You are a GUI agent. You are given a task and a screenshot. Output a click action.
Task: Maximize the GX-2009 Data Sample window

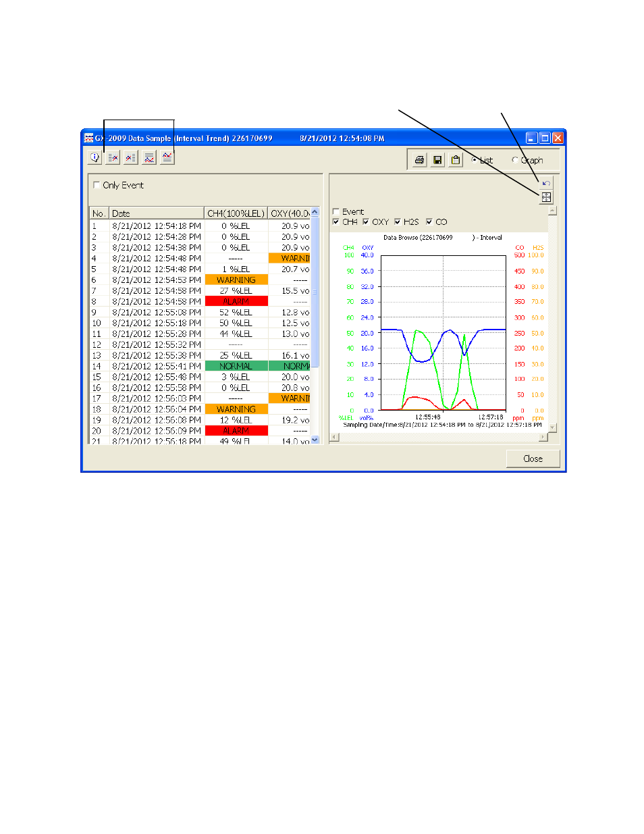click(x=545, y=138)
